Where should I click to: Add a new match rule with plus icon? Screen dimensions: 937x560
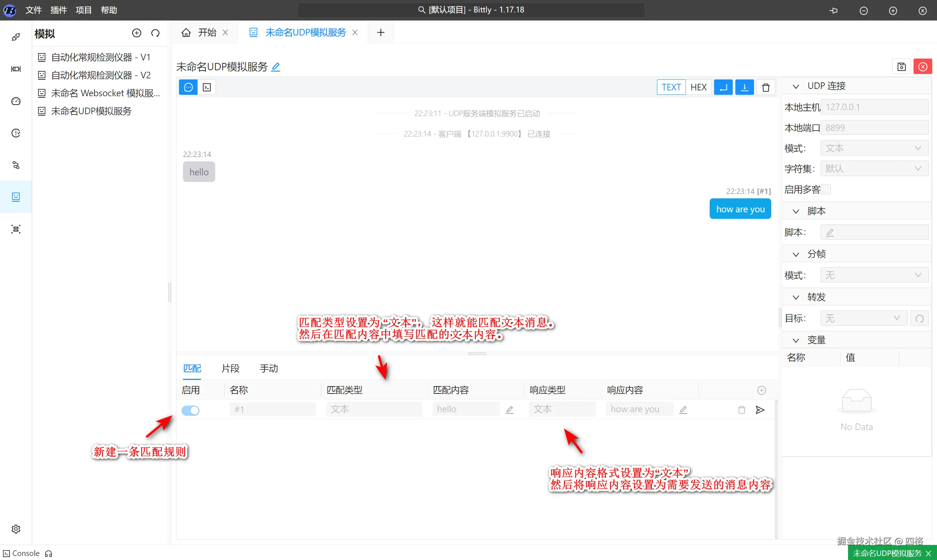[x=761, y=390]
